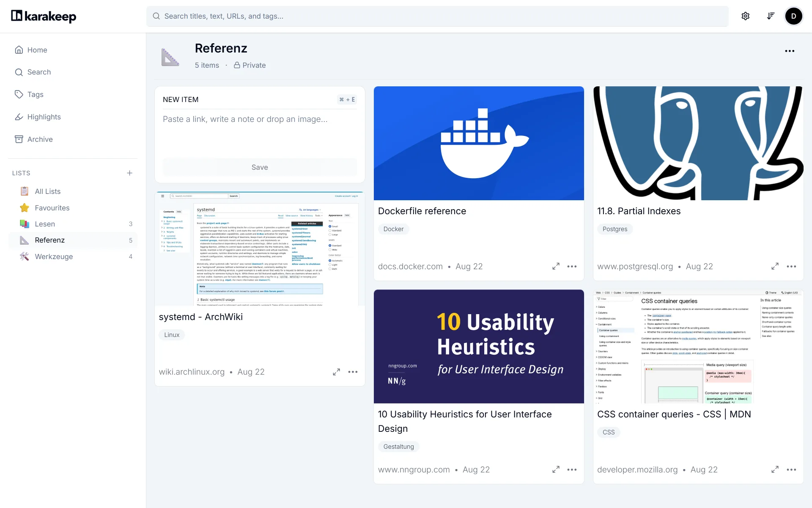Expand the Partial Indexes bookmark
Screen dimensions: 812x508
click(x=775, y=266)
